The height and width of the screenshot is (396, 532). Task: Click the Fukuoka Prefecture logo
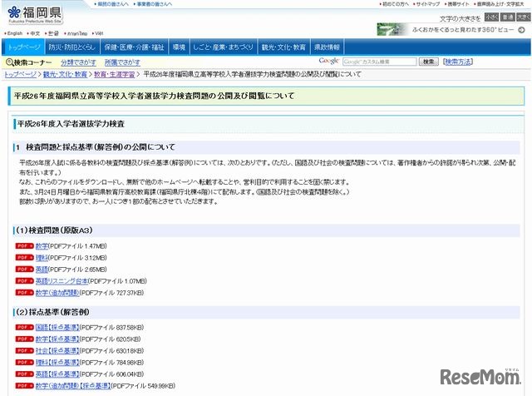pos(35,15)
